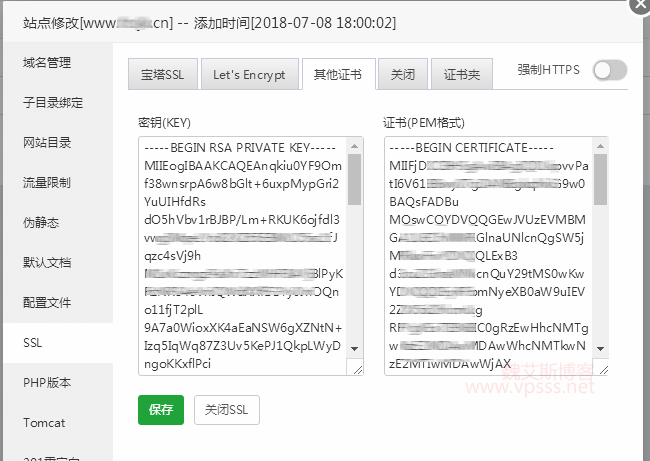Click the 关闭 tab
The width and height of the screenshot is (650, 461).
point(403,74)
